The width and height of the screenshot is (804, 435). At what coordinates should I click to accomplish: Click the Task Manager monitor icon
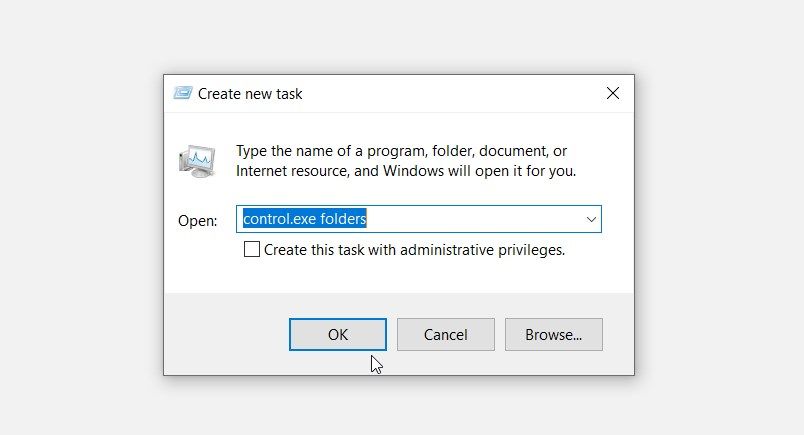[x=197, y=161]
